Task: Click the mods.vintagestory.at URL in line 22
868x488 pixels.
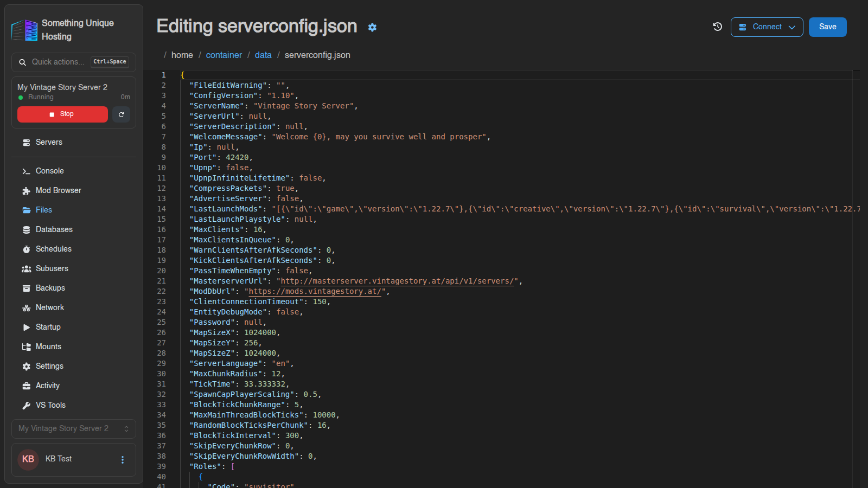Action: click(x=315, y=291)
